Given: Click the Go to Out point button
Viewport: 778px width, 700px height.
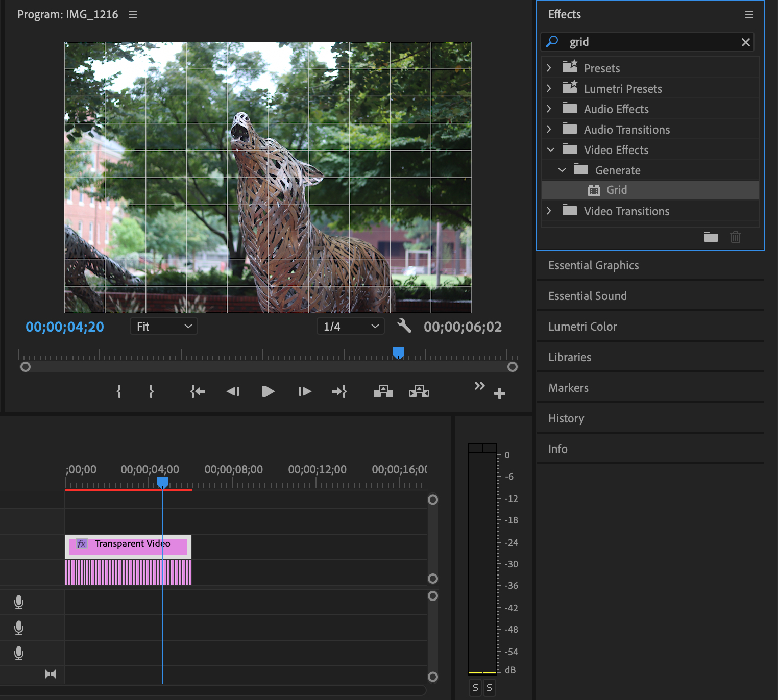Looking at the screenshot, I should point(339,391).
